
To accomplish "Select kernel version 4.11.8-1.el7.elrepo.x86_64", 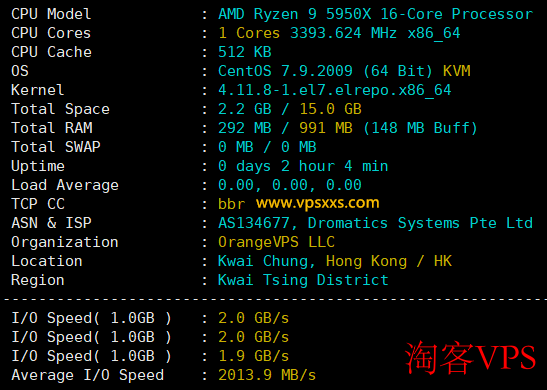I will 335,90.
